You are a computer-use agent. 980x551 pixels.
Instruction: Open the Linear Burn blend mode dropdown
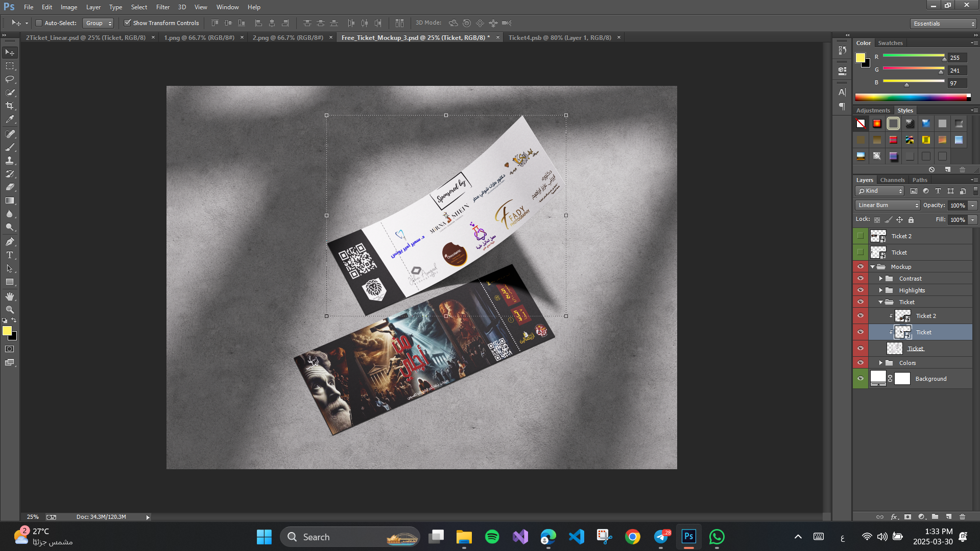(x=888, y=205)
